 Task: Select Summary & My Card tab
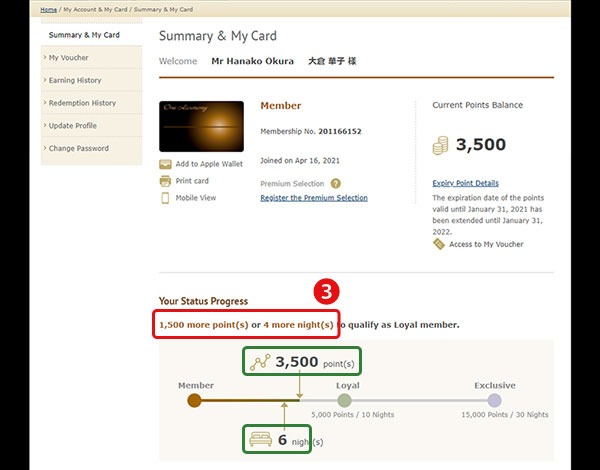84,35
